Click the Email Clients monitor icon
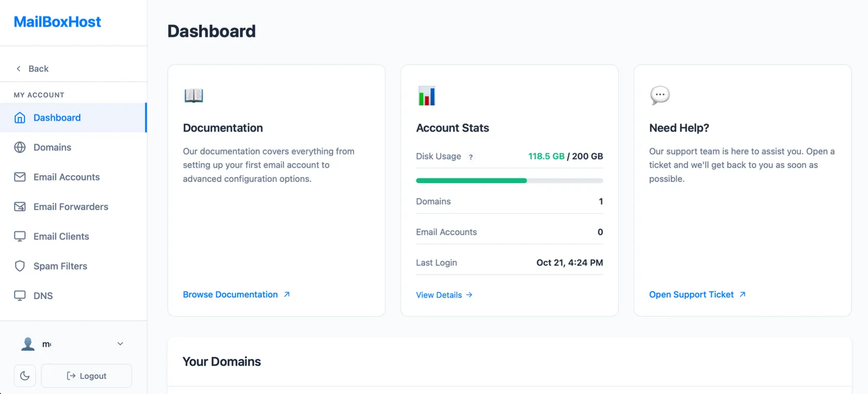This screenshot has width=868, height=394. [x=20, y=236]
